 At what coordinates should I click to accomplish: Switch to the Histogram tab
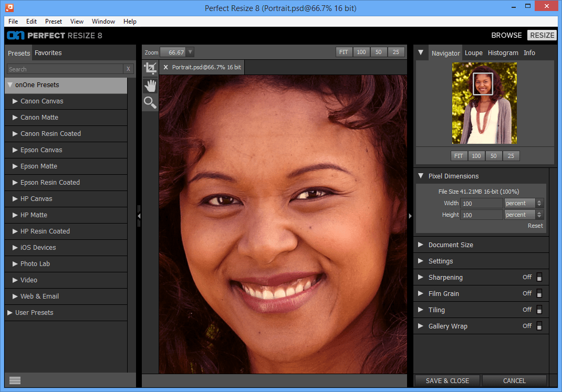503,53
